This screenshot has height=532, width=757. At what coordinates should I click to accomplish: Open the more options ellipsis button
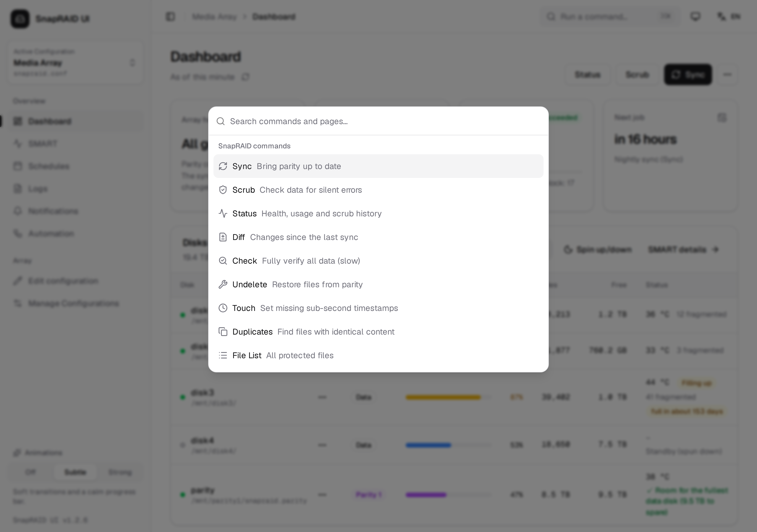[727, 74]
